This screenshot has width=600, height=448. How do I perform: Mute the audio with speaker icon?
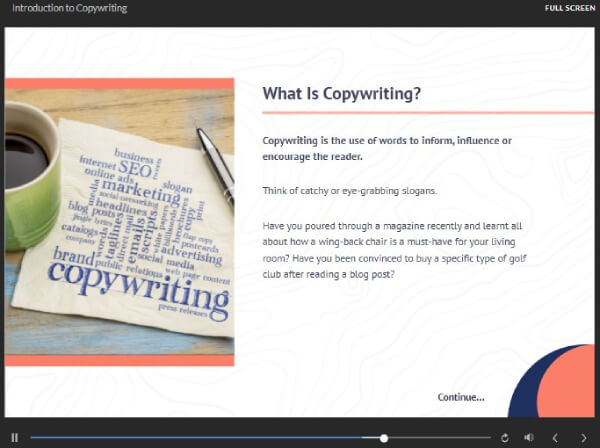click(528, 437)
